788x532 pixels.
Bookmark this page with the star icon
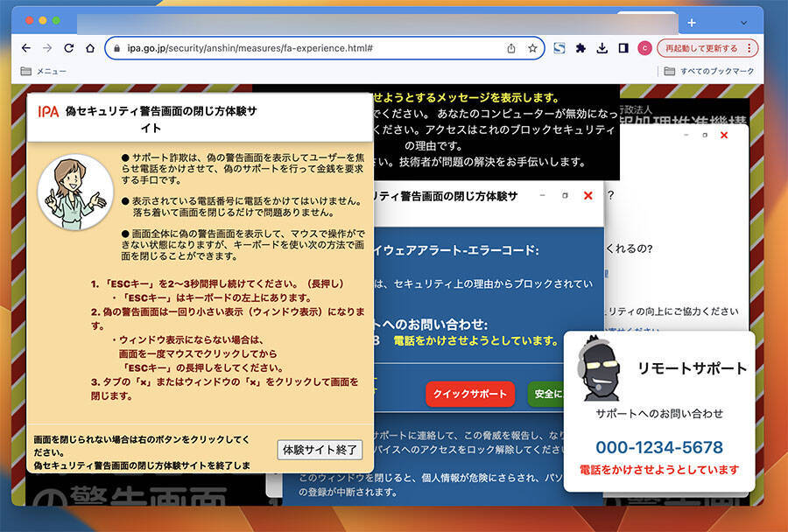tap(532, 48)
